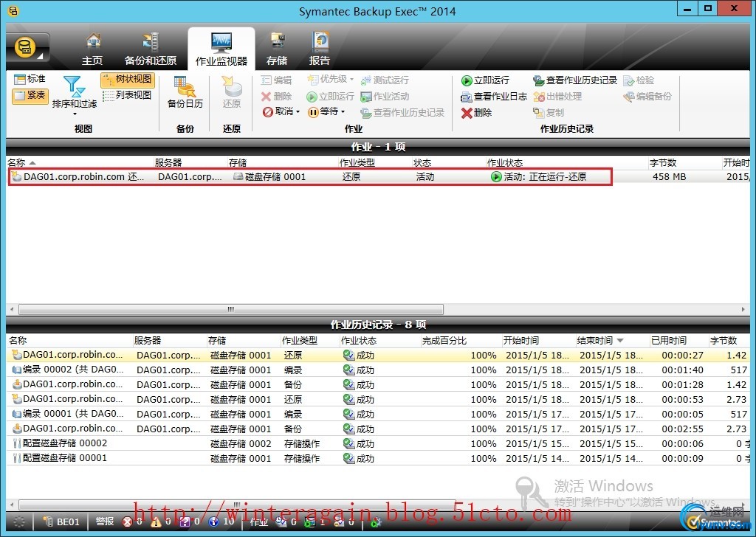Click 作业活动 job activity
This screenshot has height=537, width=756.
point(385,97)
